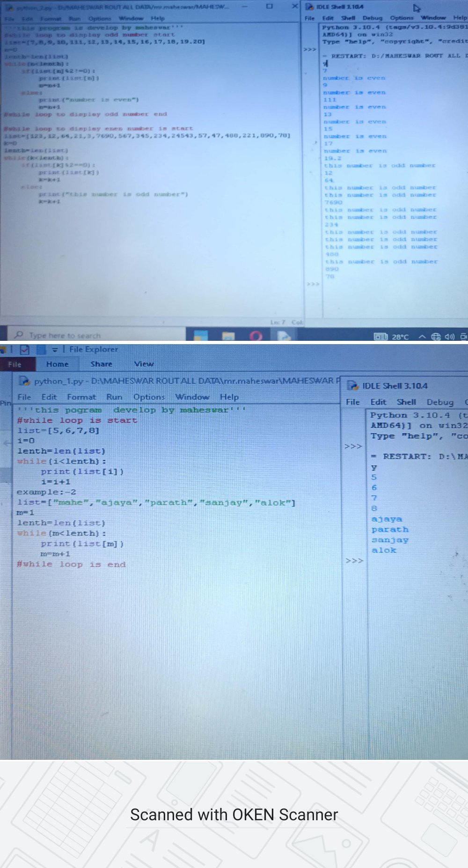Click the red File tab in File Explorer
This screenshot has width=468, height=868.
coord(15,364)
